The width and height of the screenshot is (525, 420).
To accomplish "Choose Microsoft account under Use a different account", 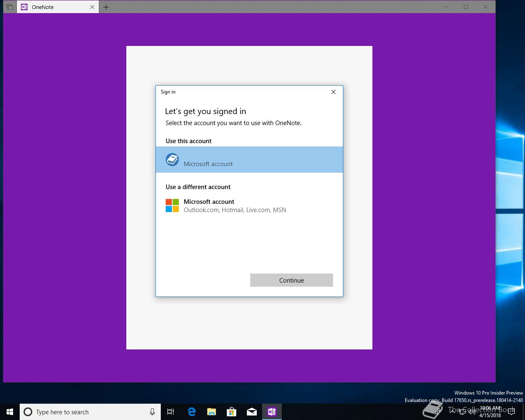I will click(249, 205).
